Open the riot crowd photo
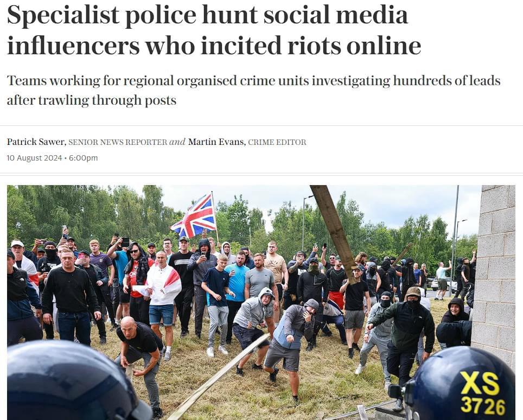This screenshot has width=523, height=420. 261,303
